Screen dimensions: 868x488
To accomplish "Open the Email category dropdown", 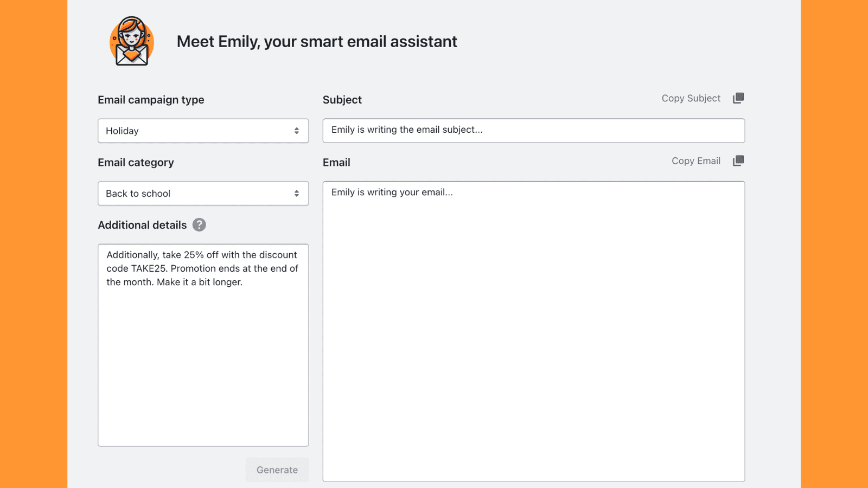I will pyautogui.click(x=203, y=193).
